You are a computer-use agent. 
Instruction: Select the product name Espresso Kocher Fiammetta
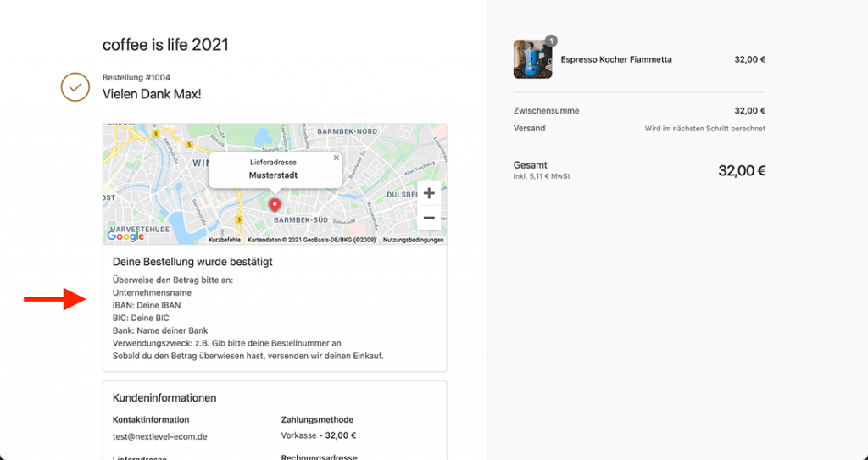(x=616, y=59)
